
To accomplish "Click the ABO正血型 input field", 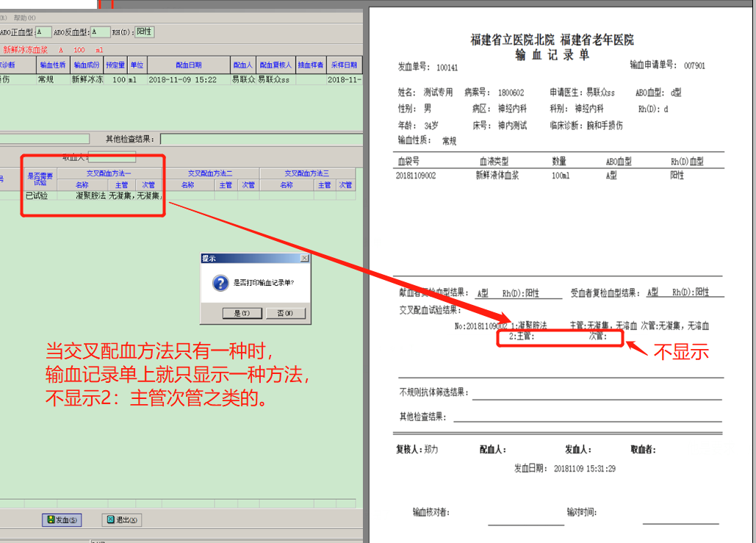I will (43, 32).
